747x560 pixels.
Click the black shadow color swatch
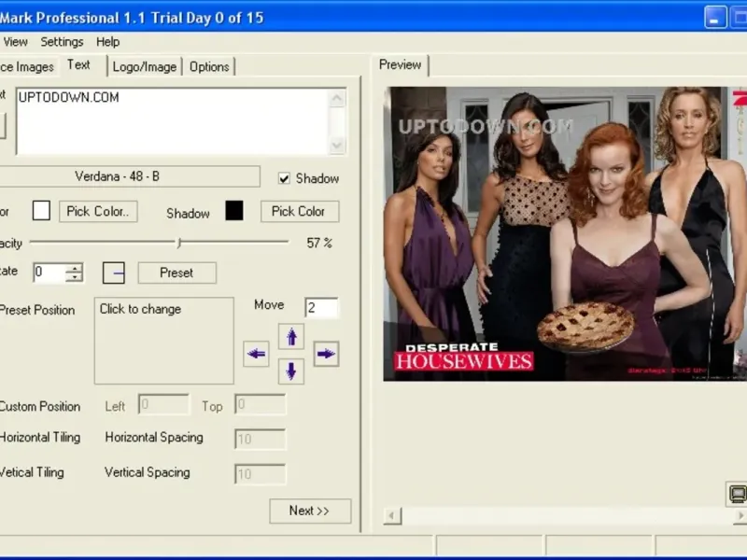pos(234,211)
